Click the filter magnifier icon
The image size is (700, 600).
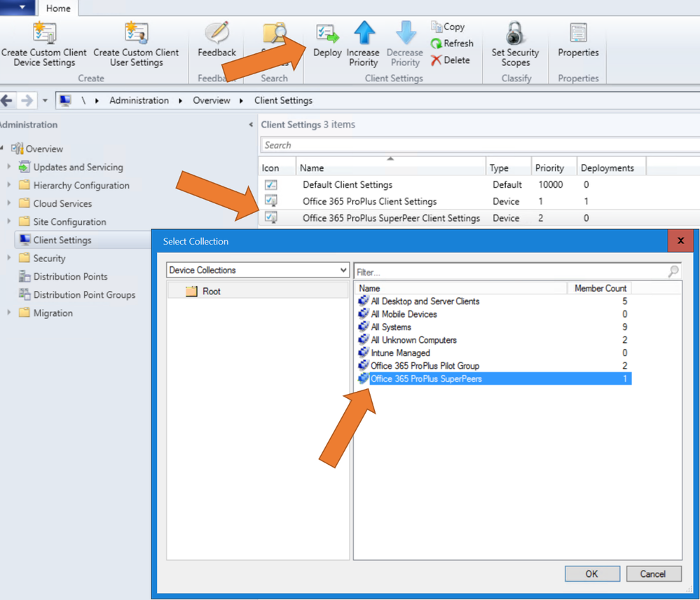(673, 271)
